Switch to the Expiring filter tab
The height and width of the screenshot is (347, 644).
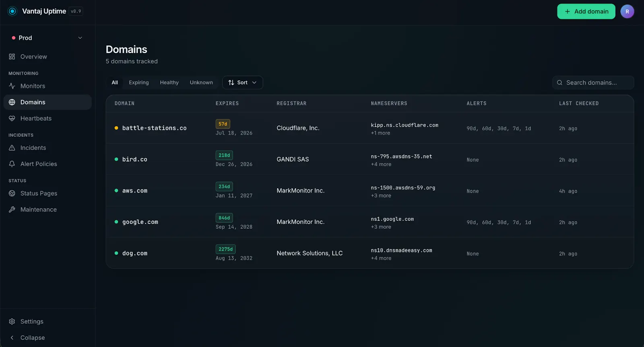pyautogui.click(x=139, y=82)
